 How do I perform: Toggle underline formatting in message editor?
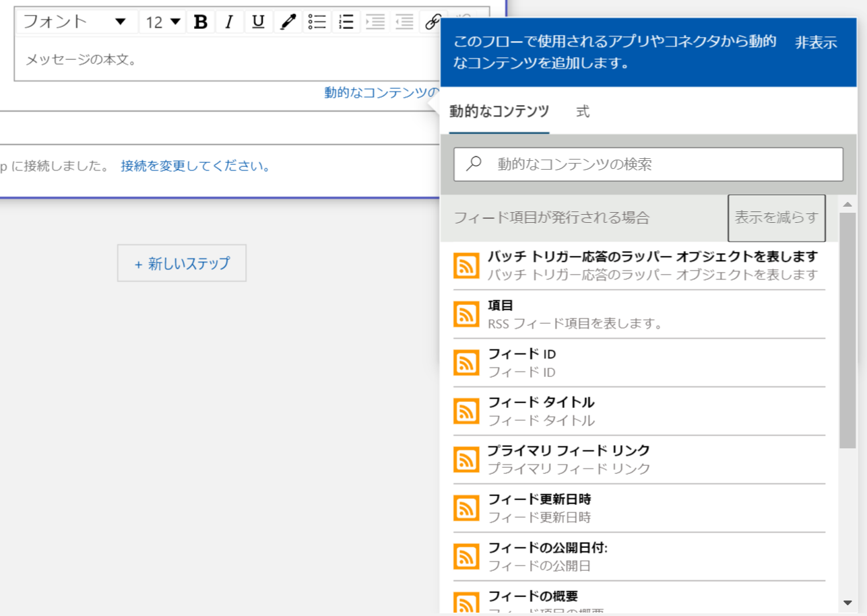pos(258,22)
